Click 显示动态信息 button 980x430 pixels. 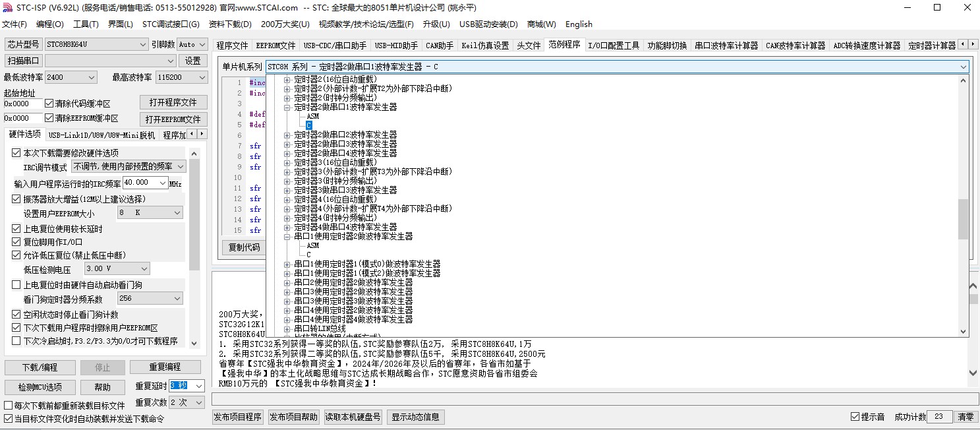tap(415, 417)
